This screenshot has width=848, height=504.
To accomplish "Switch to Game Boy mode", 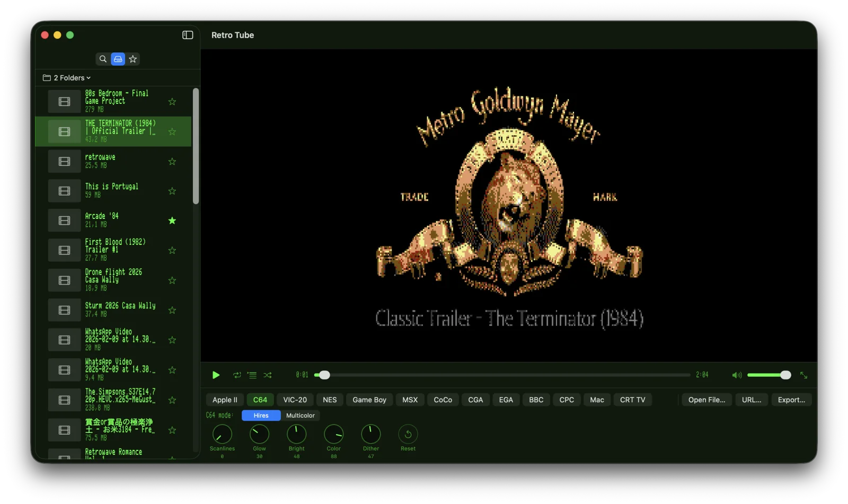I will coord(369,400).
